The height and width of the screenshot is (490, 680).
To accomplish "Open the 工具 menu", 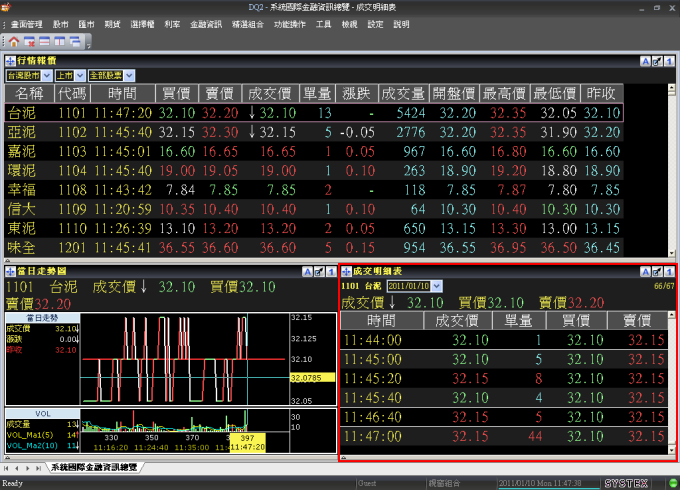I will [x=324, y=24].
